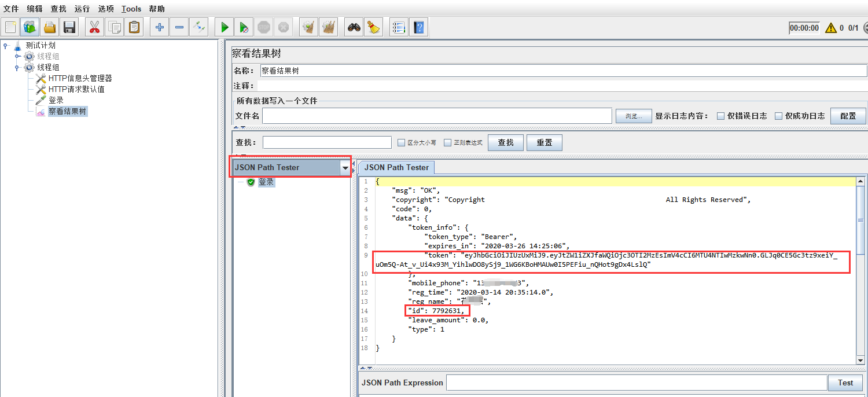Click the plus icon to expand all
868x397 pixels.
(160, 27)
